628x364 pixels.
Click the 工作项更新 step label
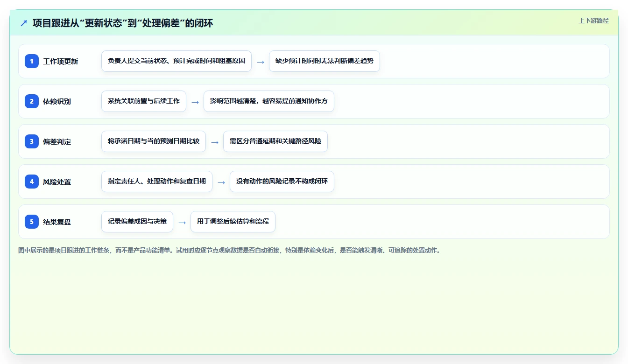coord(61,62)
